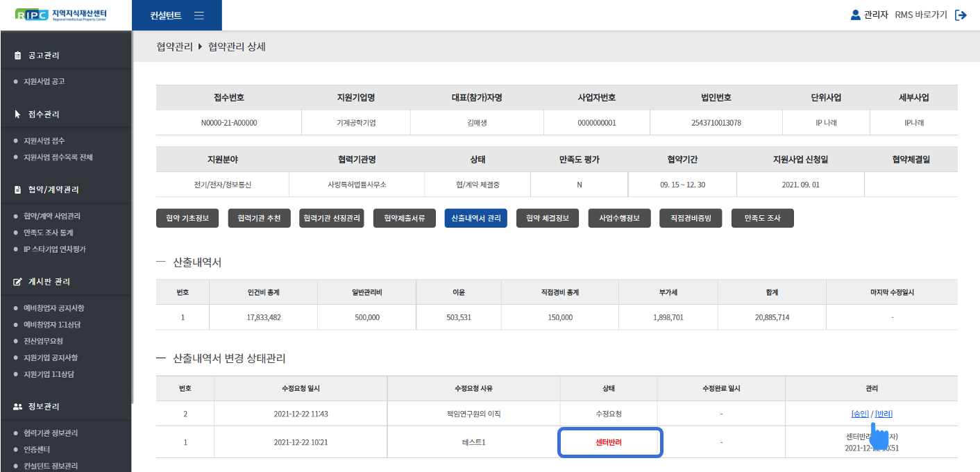Click the red 센터반려 status cell

(x=609, y=443)
